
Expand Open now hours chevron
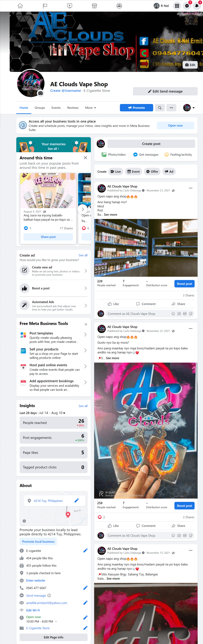click(x=56, y=621)
